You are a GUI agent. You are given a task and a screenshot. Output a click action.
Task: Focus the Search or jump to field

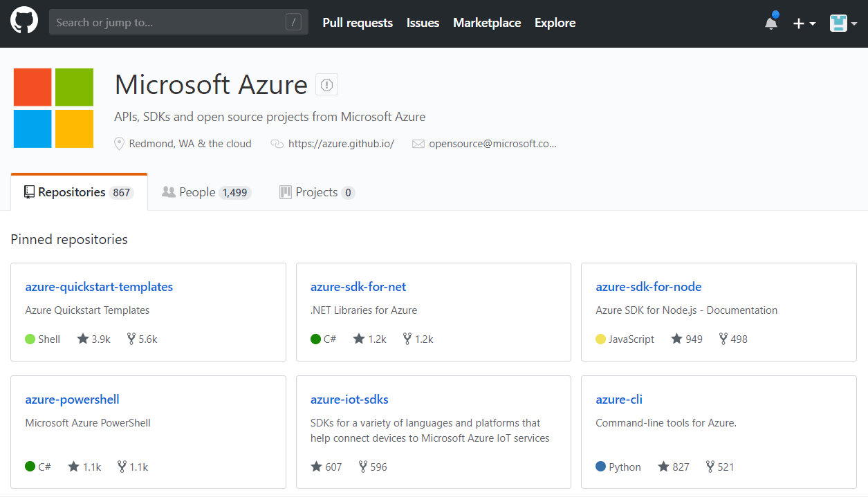click(x=178, y=22)
